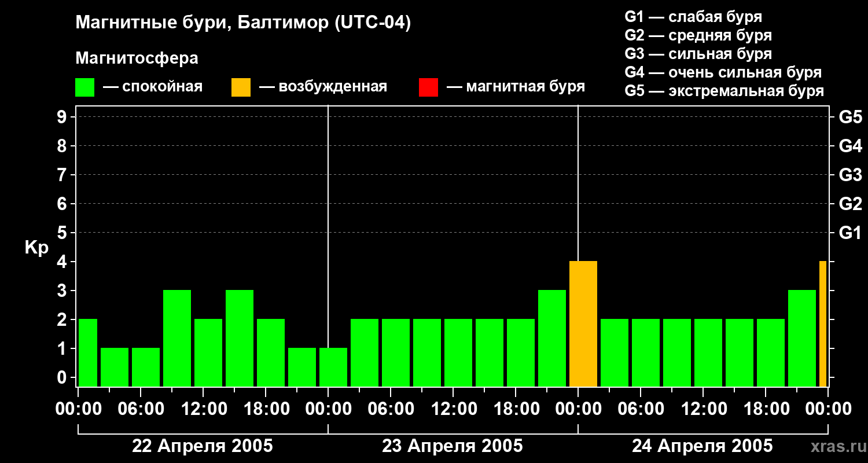Image resolution: width=868 pixels, height=463 pixels.
Task: Click the Kp 1 bar starting 03:00 on 22 April
Action: pos(115,368)
